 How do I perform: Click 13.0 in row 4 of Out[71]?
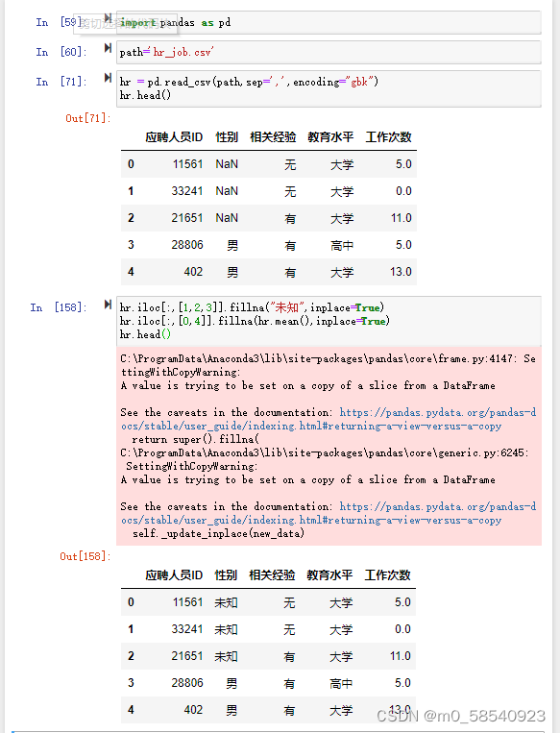tap(402, 272)
